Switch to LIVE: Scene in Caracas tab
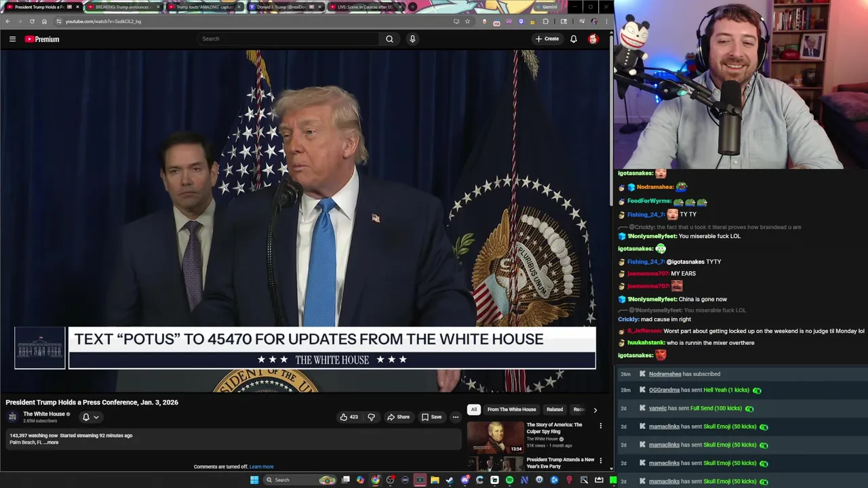The image size is (868, 488). pos(366,7)
